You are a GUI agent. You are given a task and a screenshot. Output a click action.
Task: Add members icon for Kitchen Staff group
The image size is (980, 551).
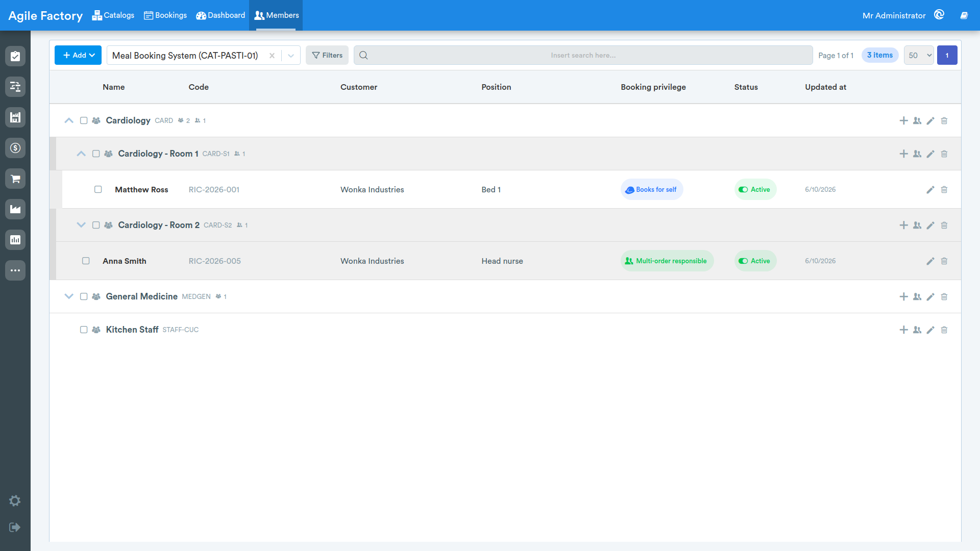(x=917, y=330)
